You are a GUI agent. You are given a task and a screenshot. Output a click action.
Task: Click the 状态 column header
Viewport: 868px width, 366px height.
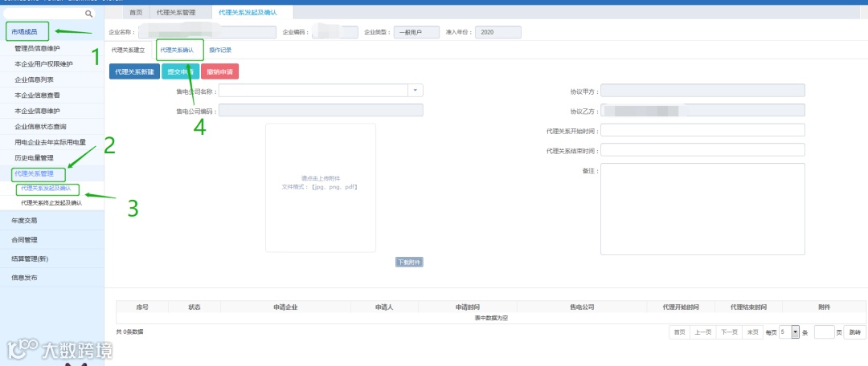pos(194,307)
